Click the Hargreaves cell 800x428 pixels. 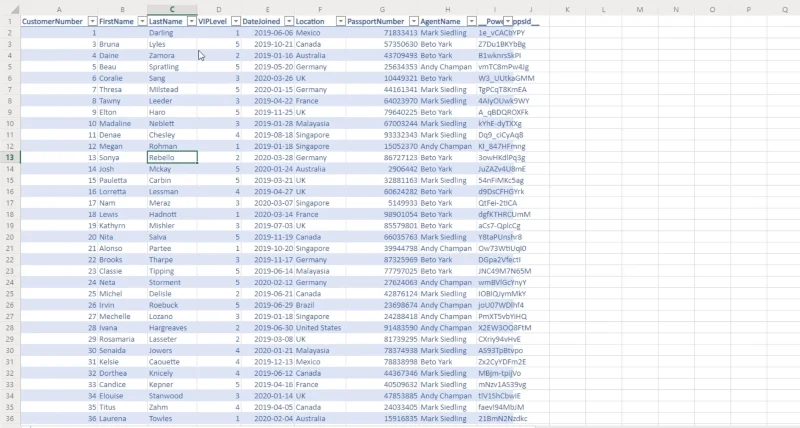(x=172, y=328)
